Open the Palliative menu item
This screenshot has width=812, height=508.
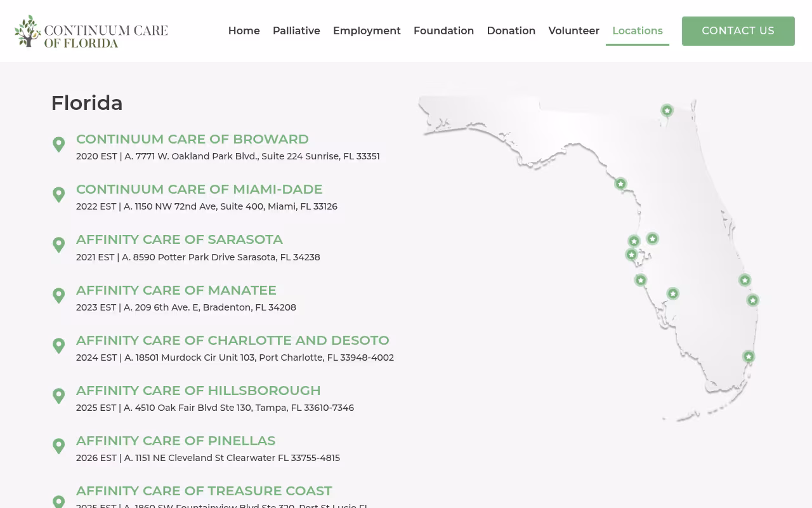(x=296, y=30)
